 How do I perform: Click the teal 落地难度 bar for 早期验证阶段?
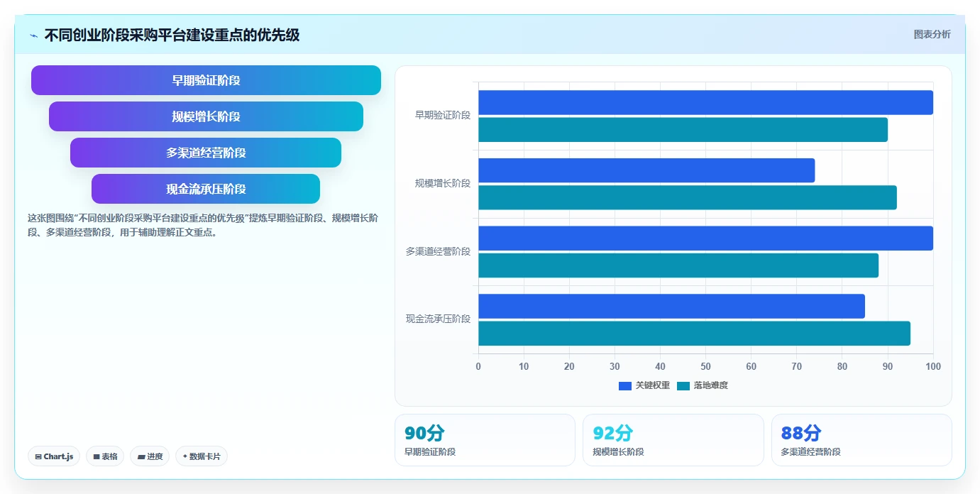pos(683,129)
